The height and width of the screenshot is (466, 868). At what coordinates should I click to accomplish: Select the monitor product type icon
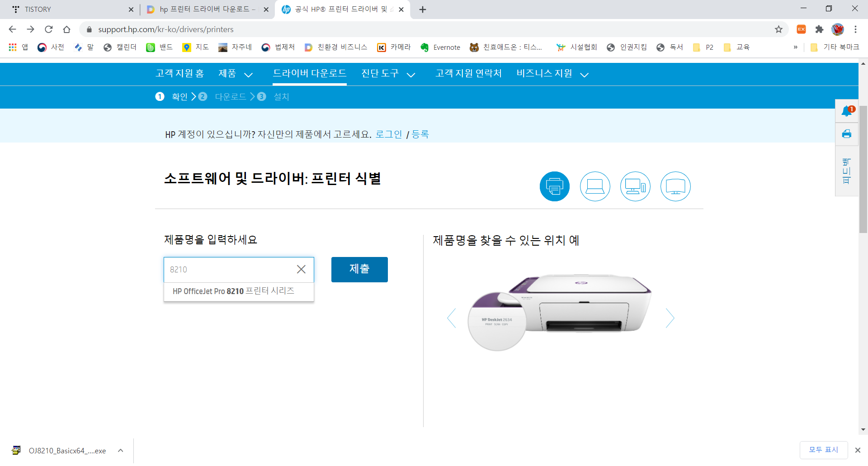675,186
